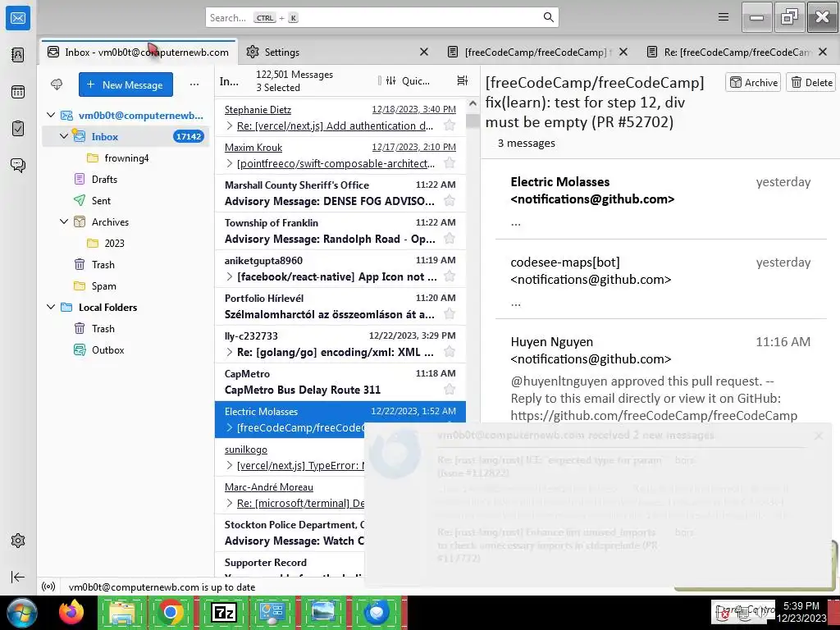This screenshot has height=630, width=840.
Task: Close the [freeCodeCamp/freeCodeCamp] tab
Action: 623,52
